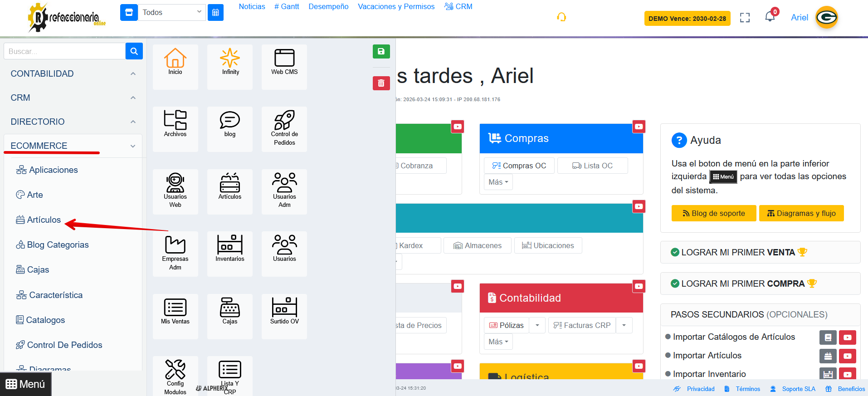Open the Control de Pedidos rocket tile
Viewport: 868px width, 396px height.
[284, 129]
